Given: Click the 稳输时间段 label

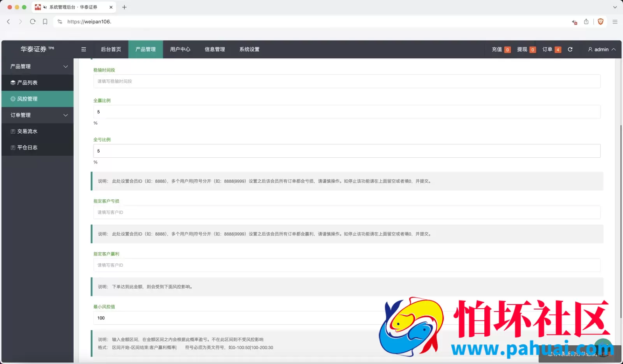Looking at the screenshot, I should 104,70.
